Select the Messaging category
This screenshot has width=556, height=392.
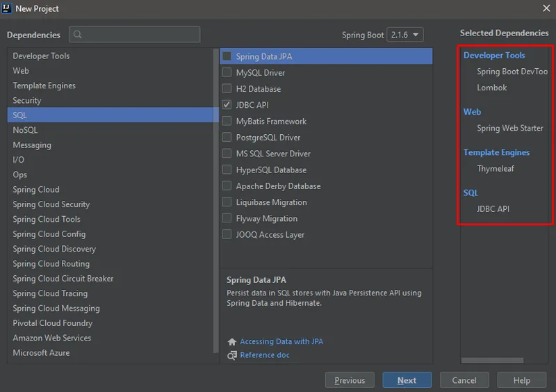(x=111, y=145)
